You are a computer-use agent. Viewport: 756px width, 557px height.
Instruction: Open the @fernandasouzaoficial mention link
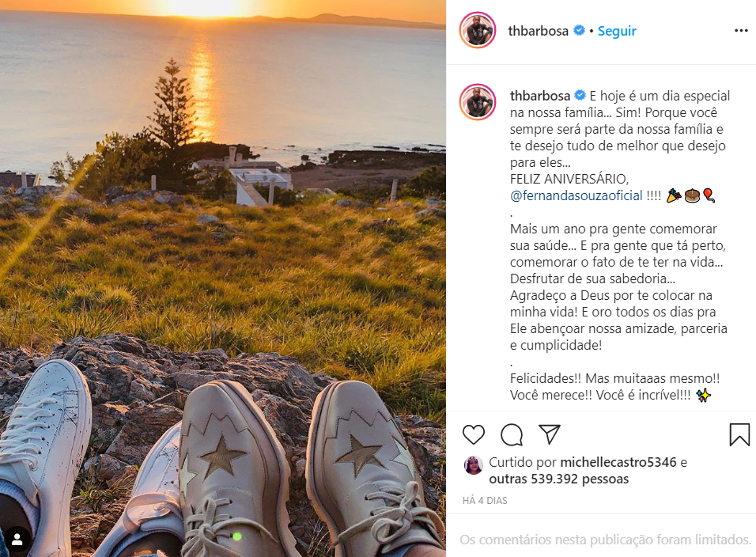coord(576,195)
